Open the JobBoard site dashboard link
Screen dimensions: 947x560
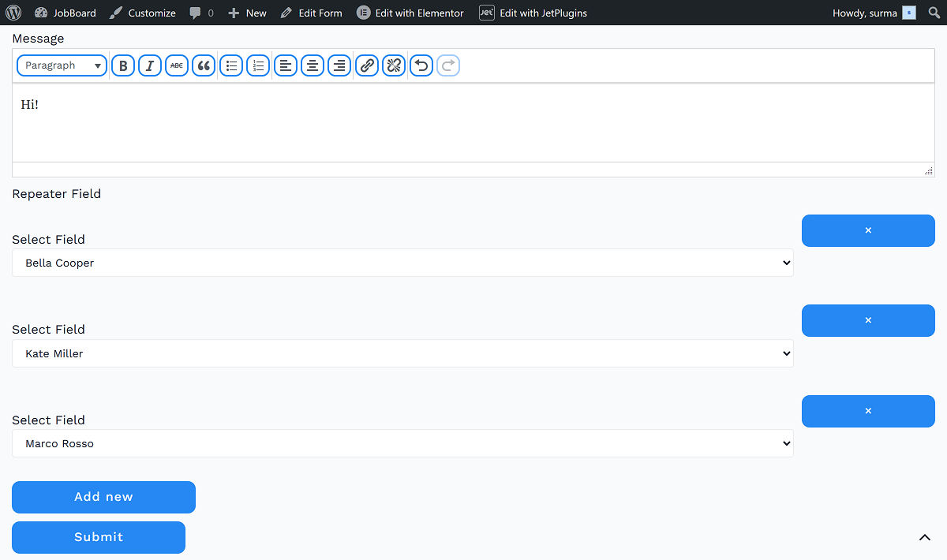(x=65, y=13)
